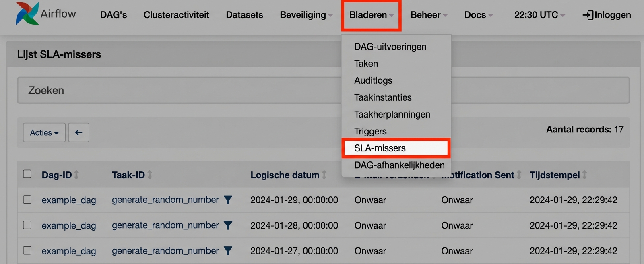Open the 22:30 UTC timezone dropdown
The width and height of the screenshot is (644, 264).
(540, 15)
